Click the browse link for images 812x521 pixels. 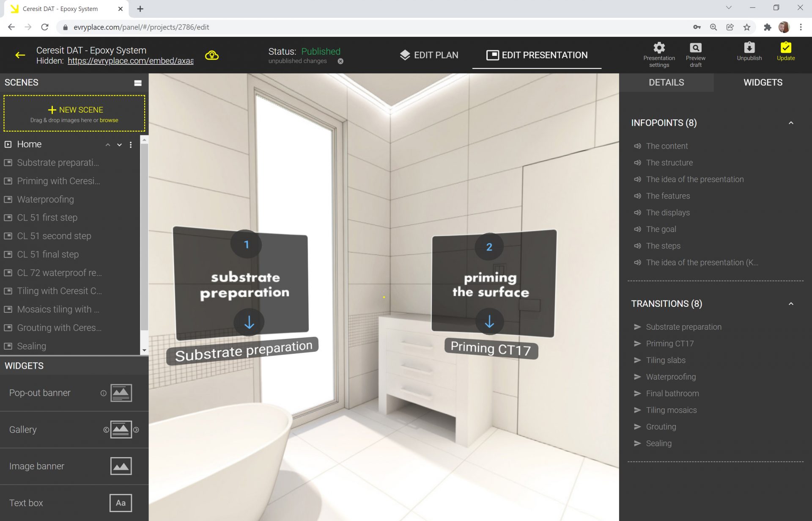(x=109, y=120)
